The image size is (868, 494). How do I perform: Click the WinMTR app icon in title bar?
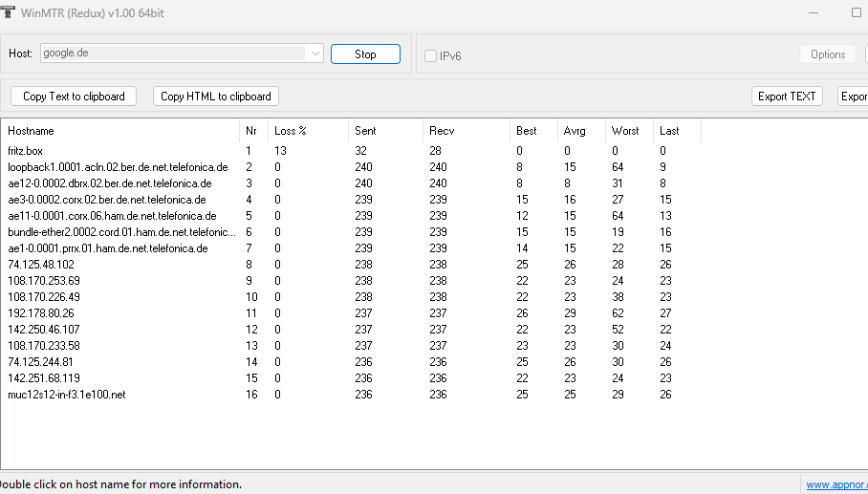click(8, 11)
